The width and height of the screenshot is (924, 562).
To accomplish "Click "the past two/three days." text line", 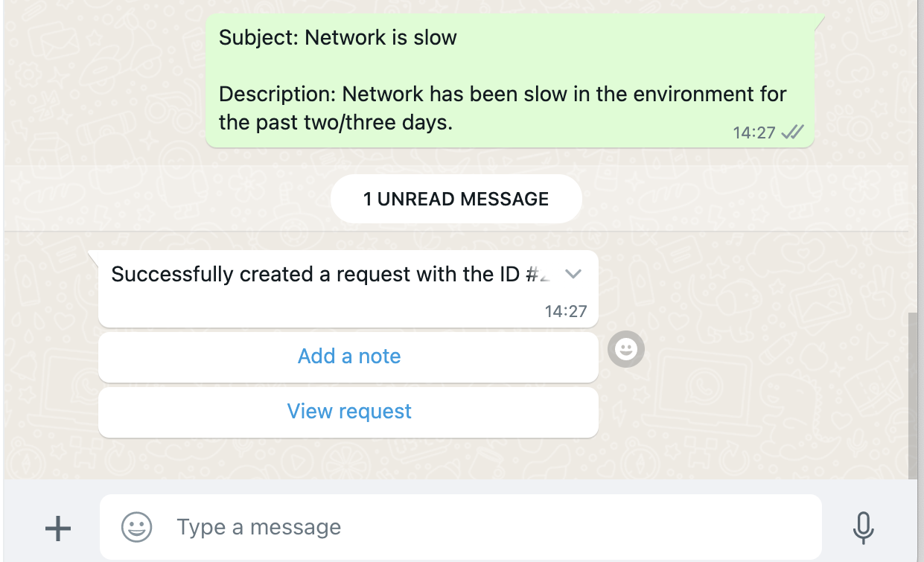I will tap(336, 122).
